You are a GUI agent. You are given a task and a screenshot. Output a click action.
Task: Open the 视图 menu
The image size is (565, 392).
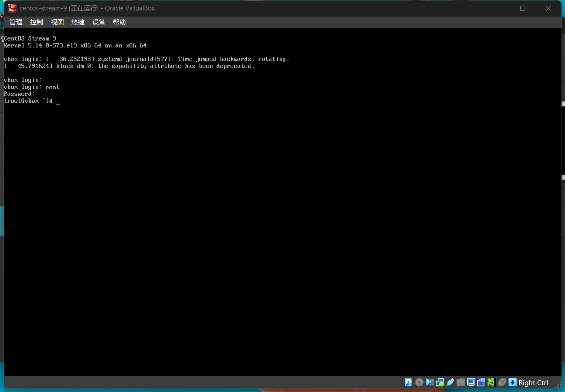tap(57, 22)
